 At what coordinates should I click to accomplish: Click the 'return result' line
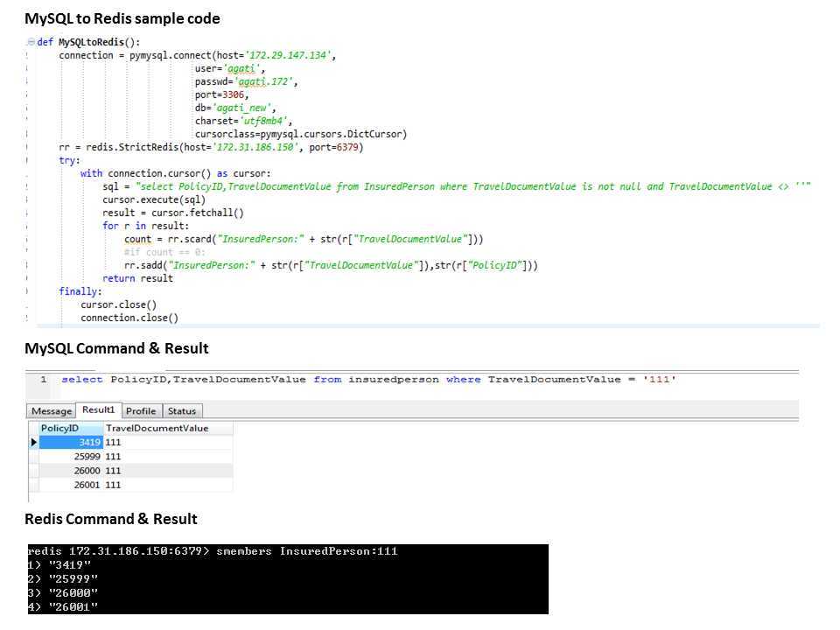click(x=137, y=278)
